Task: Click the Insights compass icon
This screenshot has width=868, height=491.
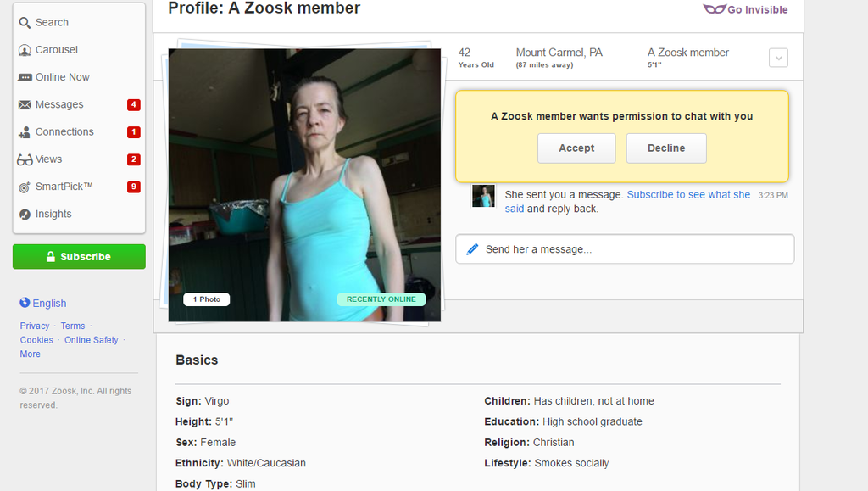Action: coord(25,215)
